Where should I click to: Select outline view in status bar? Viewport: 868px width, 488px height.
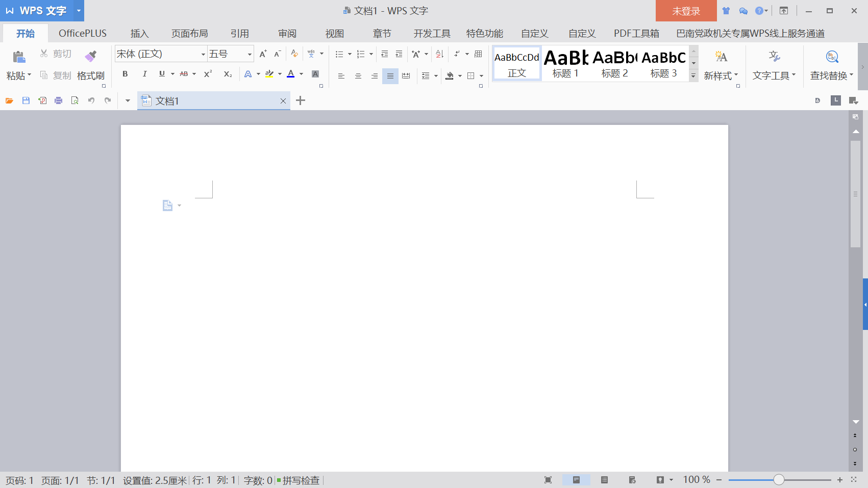[x=604, y=480]
